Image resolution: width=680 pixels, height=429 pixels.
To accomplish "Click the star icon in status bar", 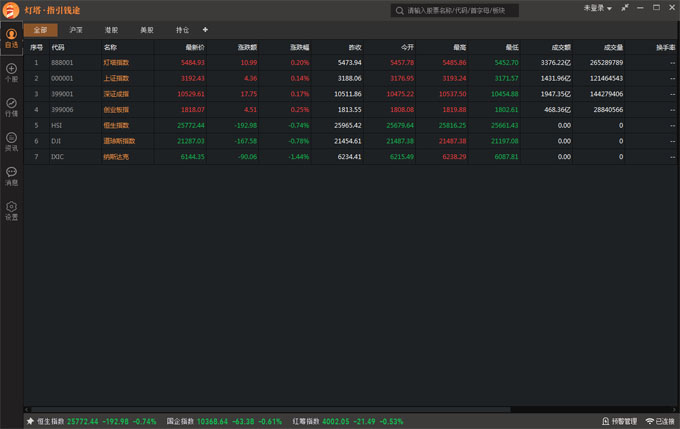I will coord(30,421).
